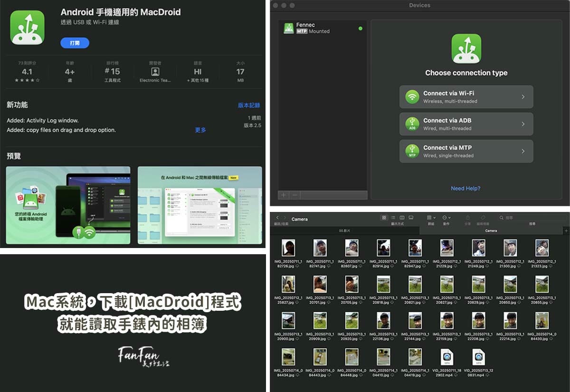Choose Connect via ADB option

pos(466,124)
